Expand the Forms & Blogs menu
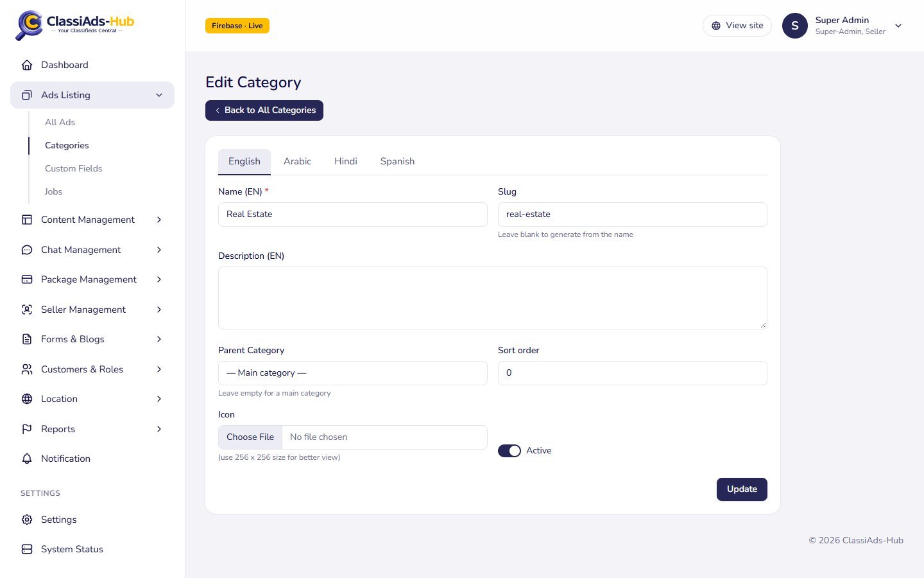 pos(159,339)
